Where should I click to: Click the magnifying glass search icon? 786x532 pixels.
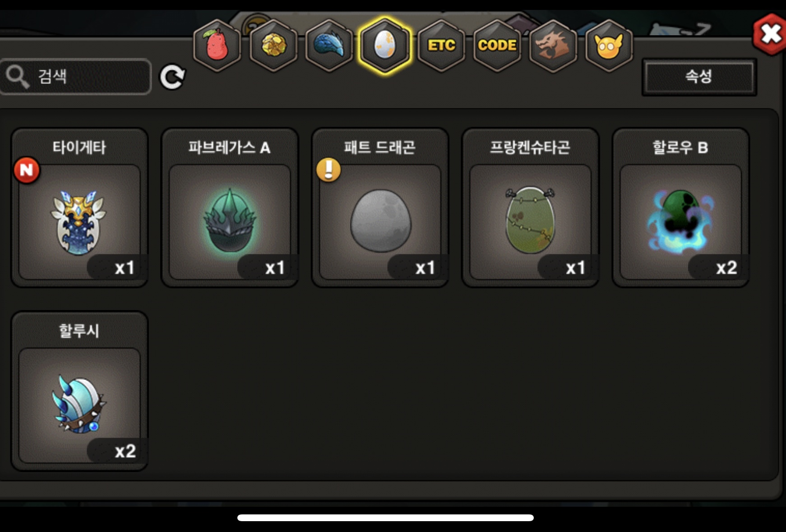[18, 77]
